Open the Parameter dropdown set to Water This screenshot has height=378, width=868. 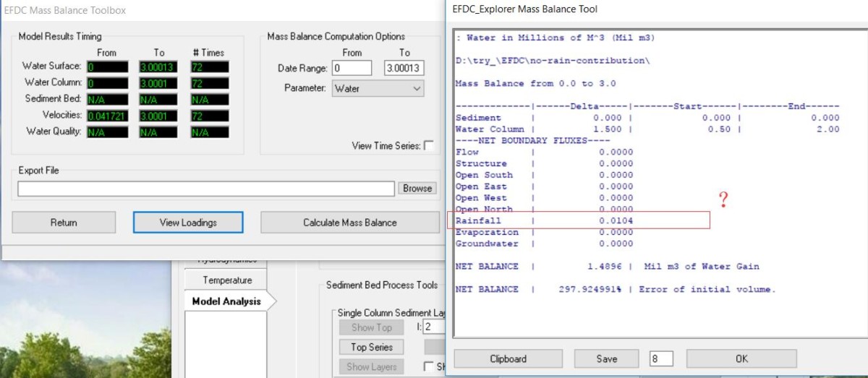pos(378,88)
